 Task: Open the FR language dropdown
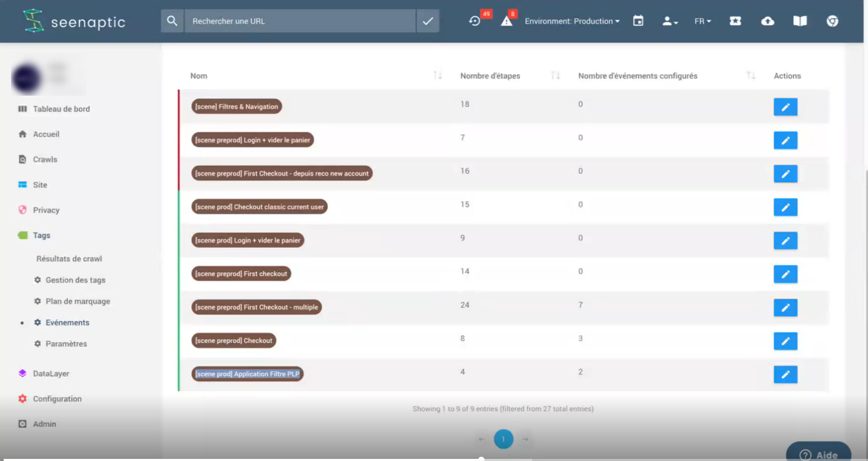(702, 21)
